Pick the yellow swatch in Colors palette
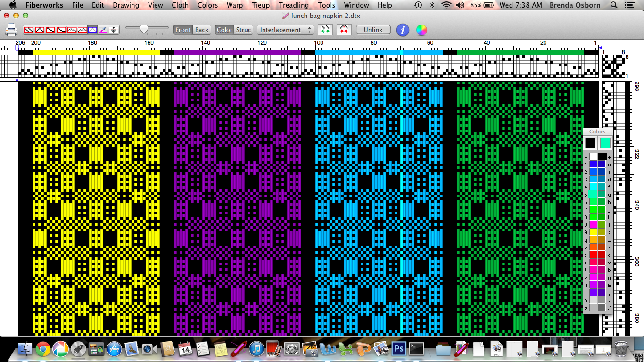644x362 pixels. tap(593, 232)
